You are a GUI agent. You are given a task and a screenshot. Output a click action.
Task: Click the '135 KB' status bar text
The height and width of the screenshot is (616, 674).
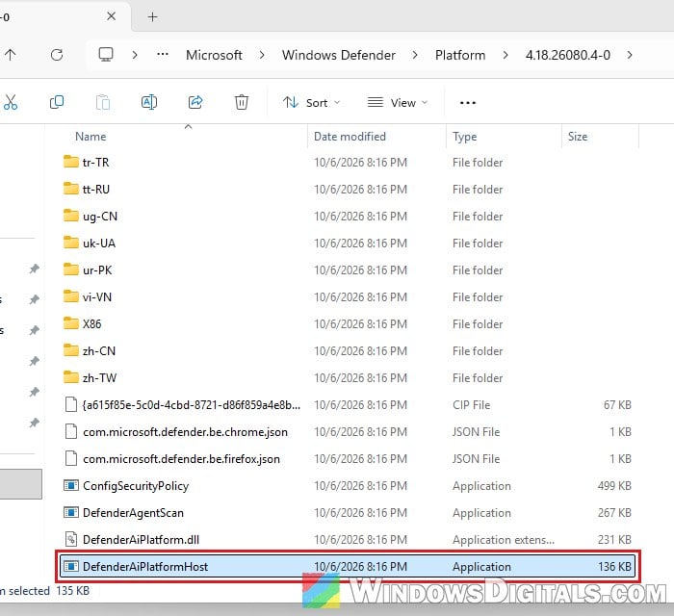tap(72, 591)
